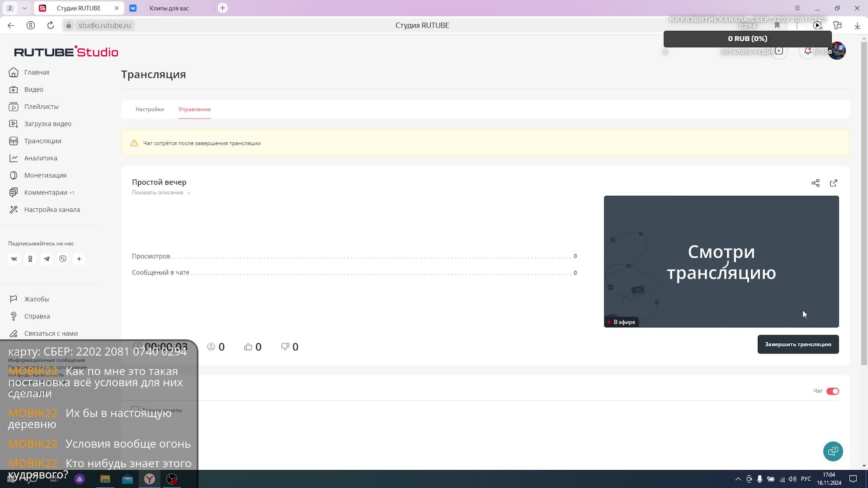The height and width of the screenshot is (488, 868).
Task: Open the Odnoklassniki social icon
Action: pyautogui.click(x=30, y=259)
